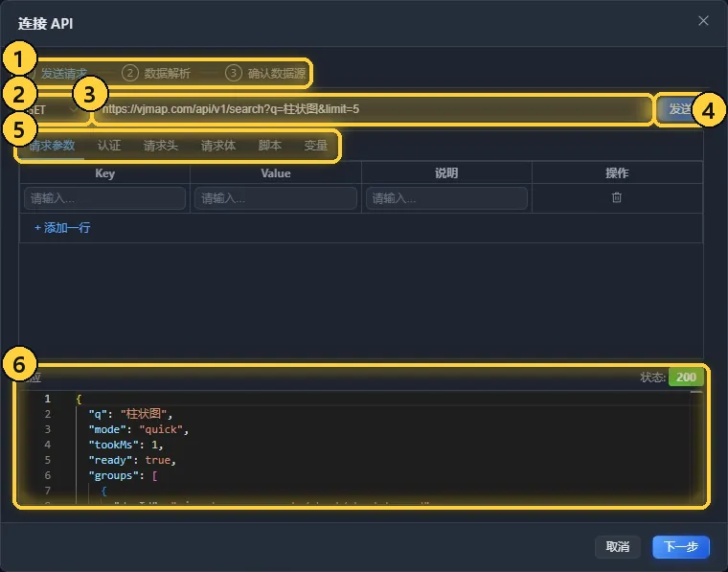The image size is (728, 572).
Task: Click the "tookMs": 1 response line
Action: [x=125, y=445]
